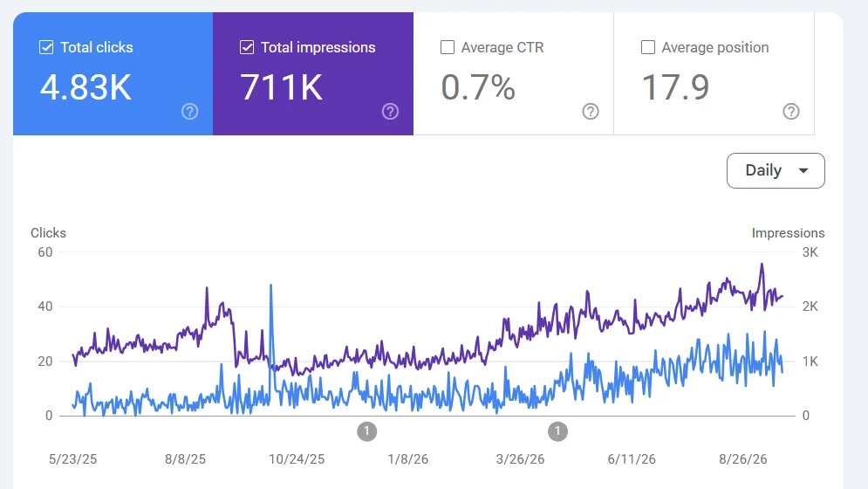868x489 pixels.
Task: Click the 5/23/25 date label
Action: pyautogui.click(x=72, y=459)
